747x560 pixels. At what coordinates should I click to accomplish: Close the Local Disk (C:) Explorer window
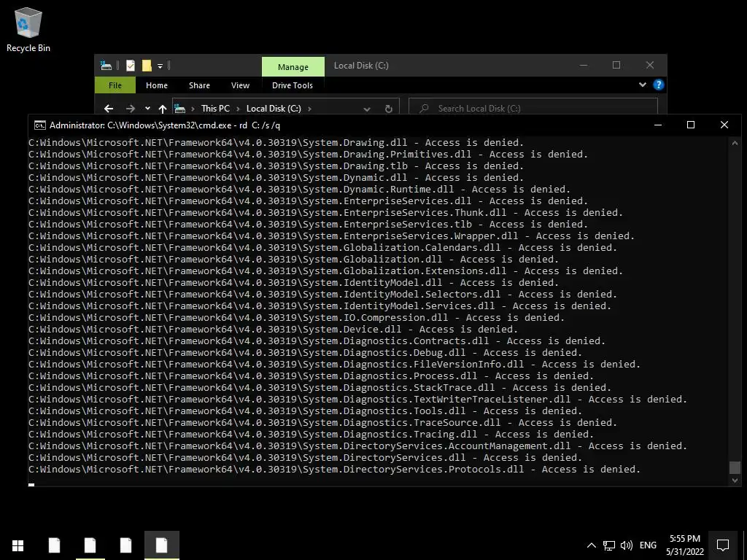coord(650,65)
